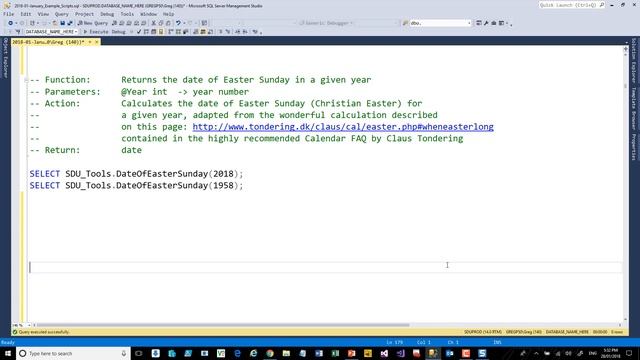Open the Properties side tab

[633, 147]
